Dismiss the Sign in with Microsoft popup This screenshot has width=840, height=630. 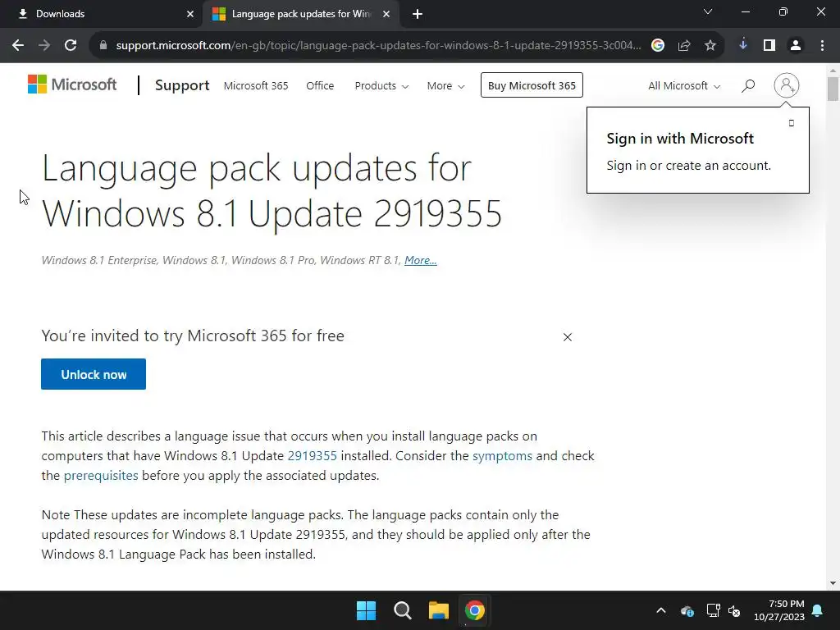792,123
